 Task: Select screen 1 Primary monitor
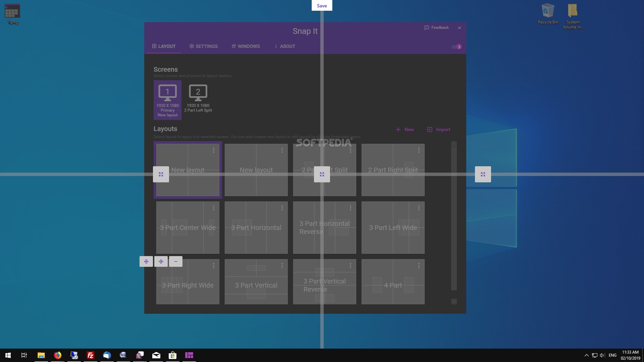(x=167, y=100)
